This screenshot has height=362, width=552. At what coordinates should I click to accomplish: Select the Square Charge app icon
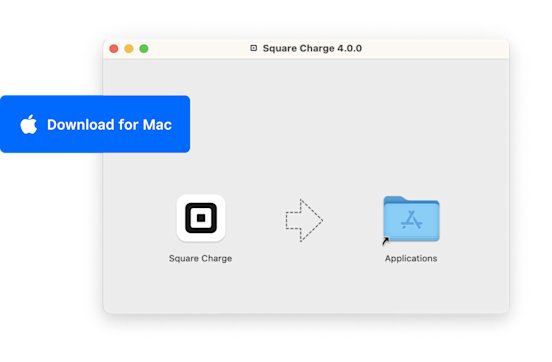click(201, 218)
